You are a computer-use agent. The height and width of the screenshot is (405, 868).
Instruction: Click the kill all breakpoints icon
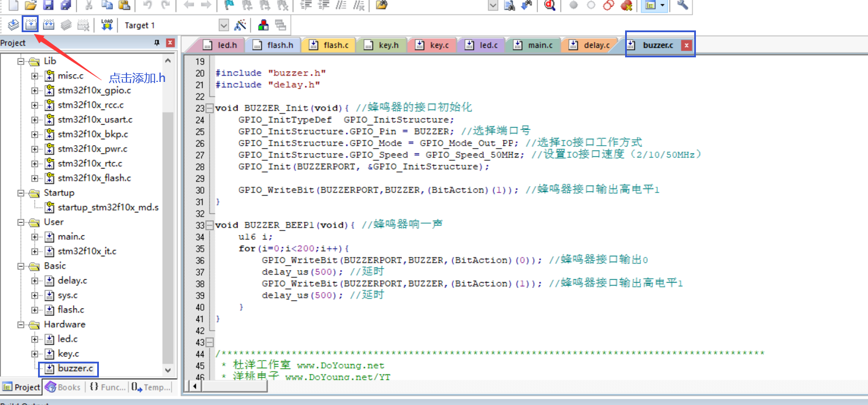626,5
